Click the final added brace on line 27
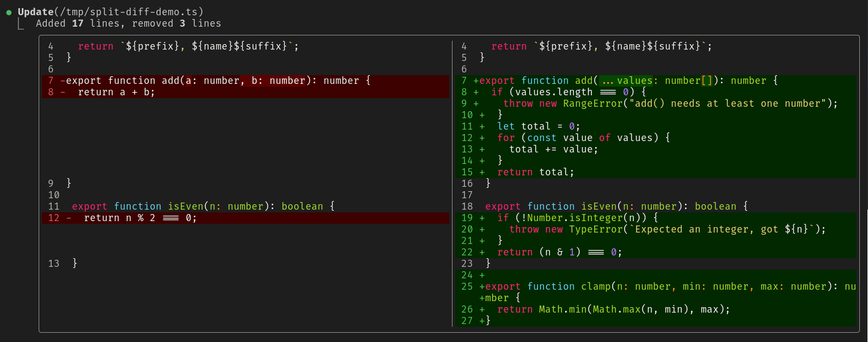Viewport: 868px width, 342px height. click(x=488, y=321)
